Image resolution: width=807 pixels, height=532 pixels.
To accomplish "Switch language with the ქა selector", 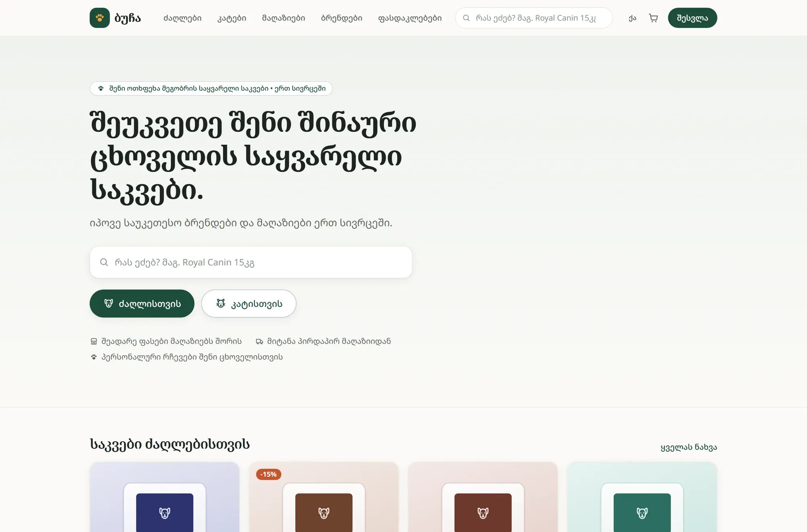I will tap(632, 18).
